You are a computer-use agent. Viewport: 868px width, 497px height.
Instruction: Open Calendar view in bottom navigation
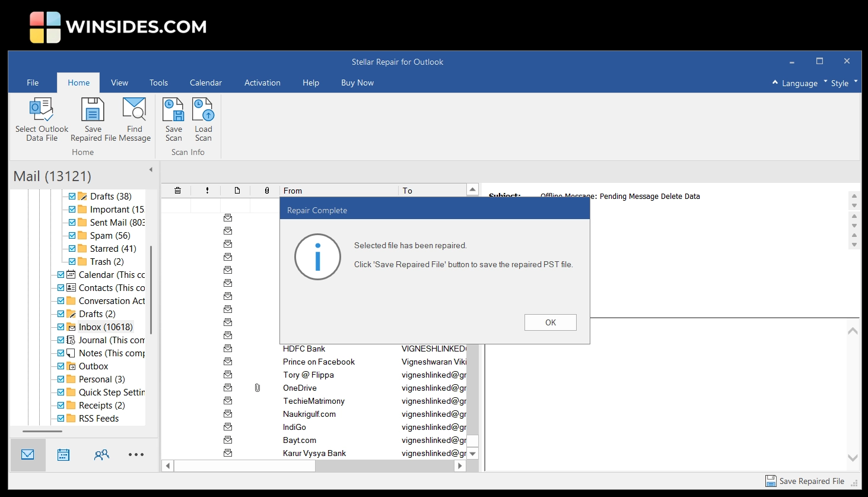[63, 455]
